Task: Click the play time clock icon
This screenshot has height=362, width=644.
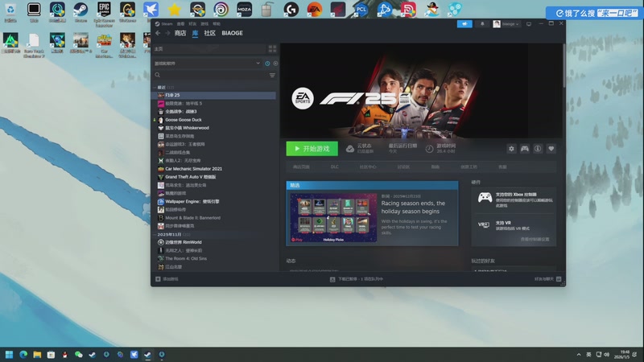Action: click(x=429, y=149)
